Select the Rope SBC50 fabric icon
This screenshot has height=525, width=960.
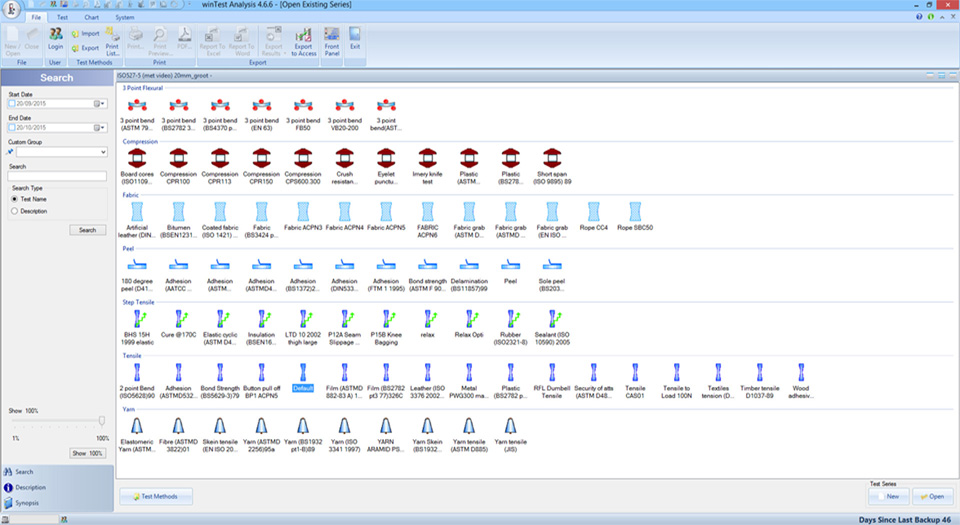[x=635, y=212]
